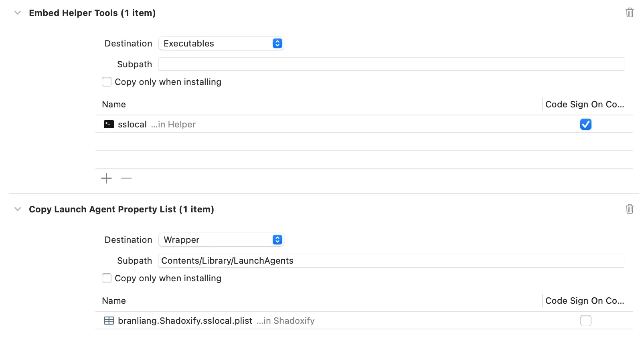Enable Copy only when installing for Embed Helper Tools
The height and width of the screenshot is (339, 644).
point(107,82)
